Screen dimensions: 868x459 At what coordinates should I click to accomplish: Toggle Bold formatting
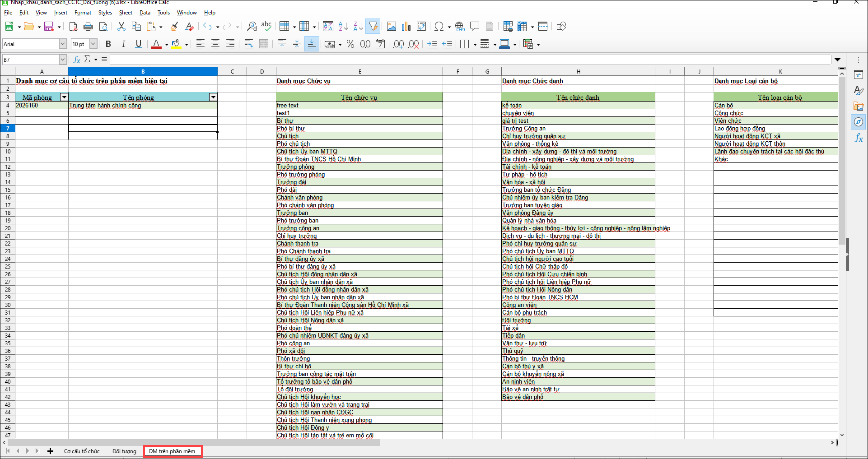108,44
